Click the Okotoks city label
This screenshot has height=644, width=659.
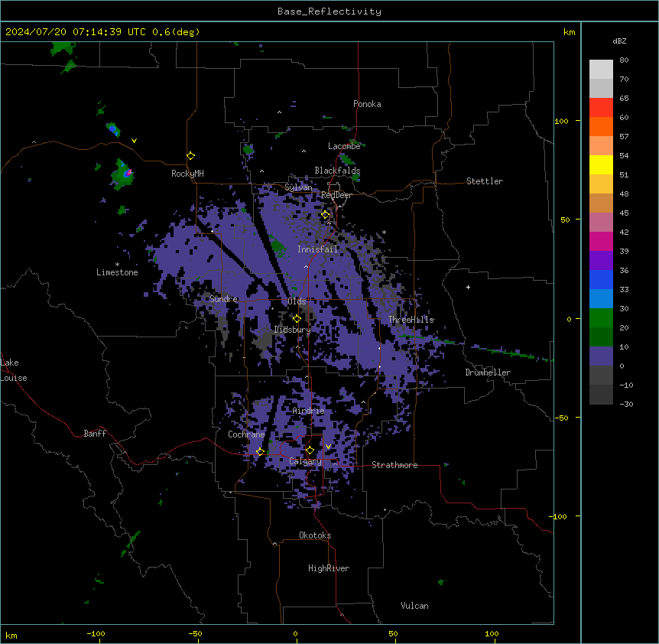pos(315,535)
